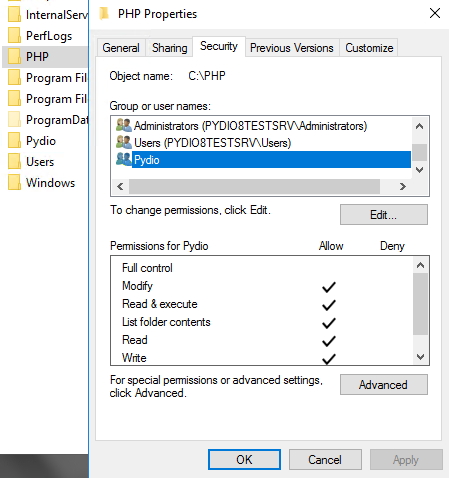Screen dimensions: 449x478
Task: Click the Edit... permissions button
Action: point(384,215)
